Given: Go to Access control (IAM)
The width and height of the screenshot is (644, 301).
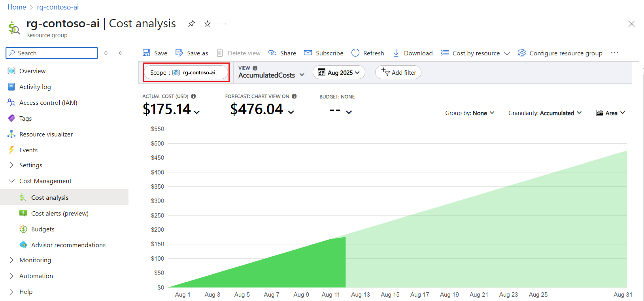Looking at the screenshot, I should pyautogui.click(x=48, y=103).
